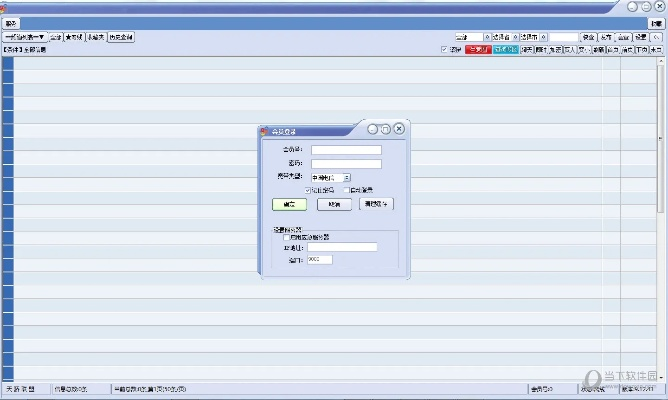Collapse the toolbar using the far-right arrow button
Viewport: 668px width, 400px height.
(x=656, y=37)
